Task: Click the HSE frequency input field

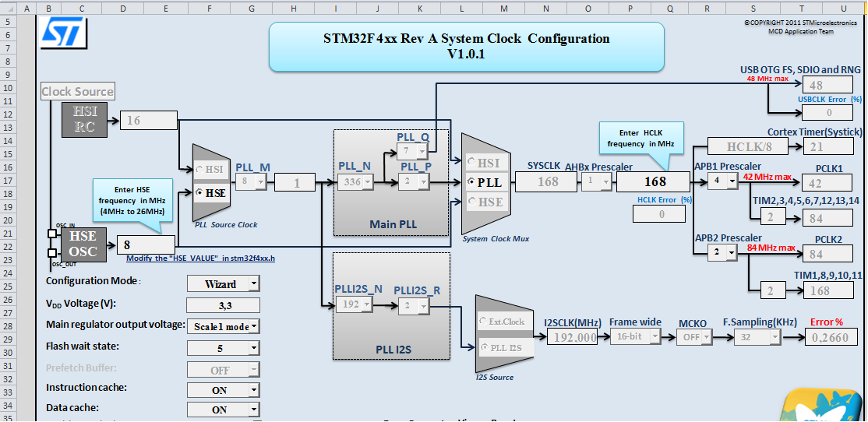Action: [146, 244]
